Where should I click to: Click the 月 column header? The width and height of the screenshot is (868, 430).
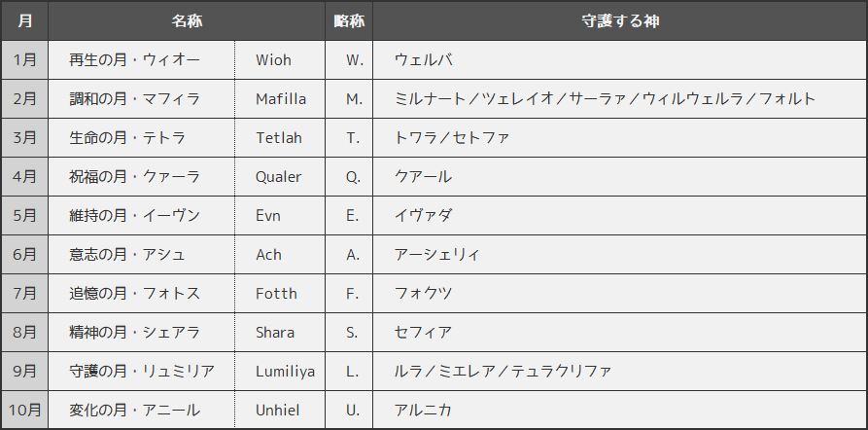click(25, 20)
